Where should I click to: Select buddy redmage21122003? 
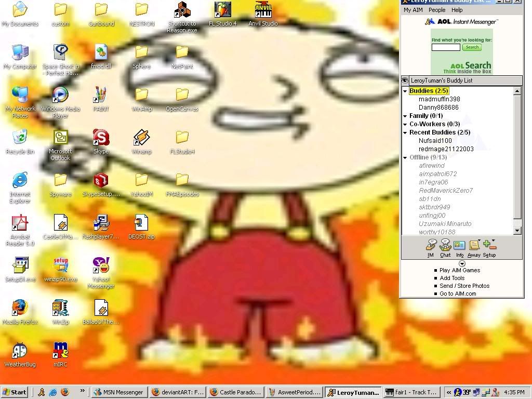pyautogui.click(x=446, y=149)
